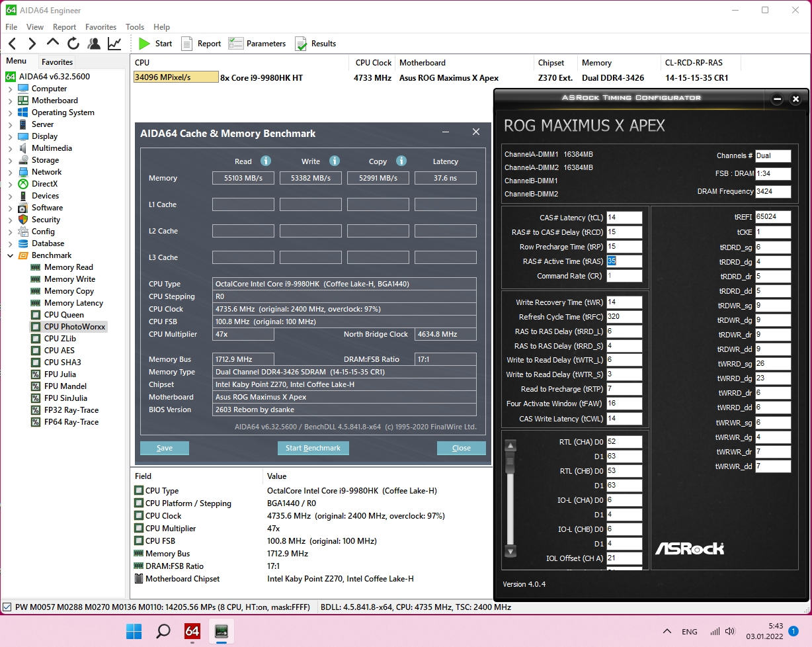The image size is (812, 647).
Task: Open the graph chart toolbar icon
Action: [x=114, y=44]
